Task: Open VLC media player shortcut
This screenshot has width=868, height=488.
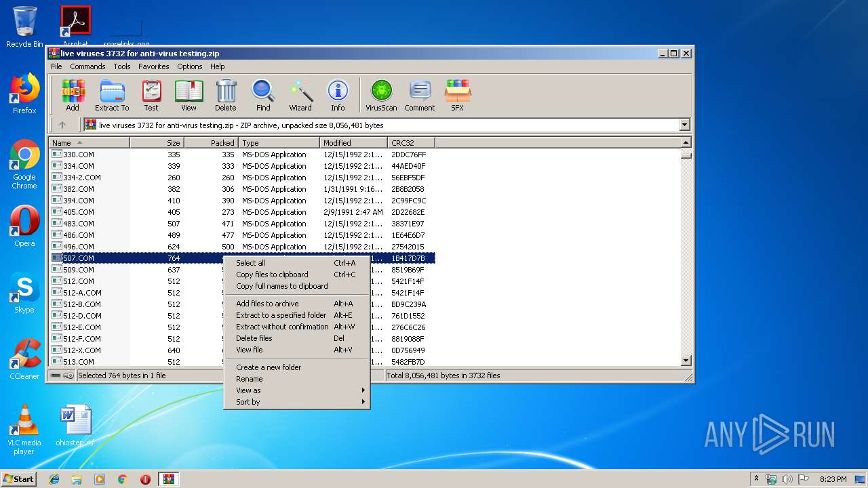Action: click(x=24, y=430)
